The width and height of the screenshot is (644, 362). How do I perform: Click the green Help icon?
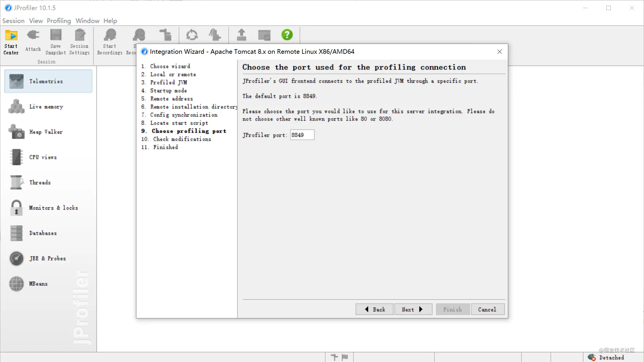pyautogui.click(x=287, y=35)
